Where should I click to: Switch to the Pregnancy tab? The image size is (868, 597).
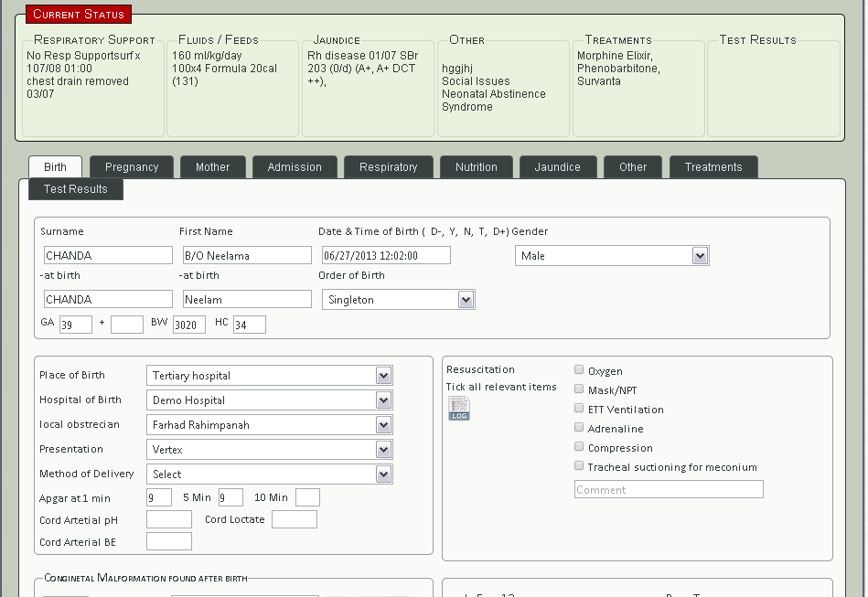click(x=132, y=167)
